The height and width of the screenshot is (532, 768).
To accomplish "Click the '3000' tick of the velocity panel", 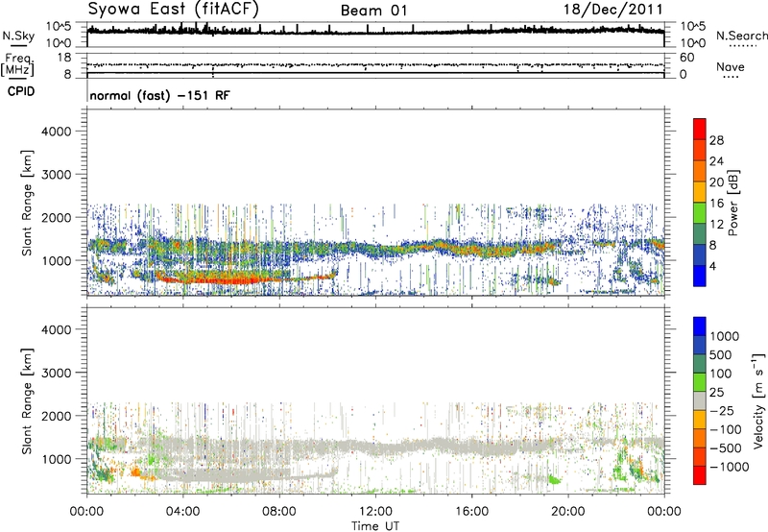I will click(56, 373).
